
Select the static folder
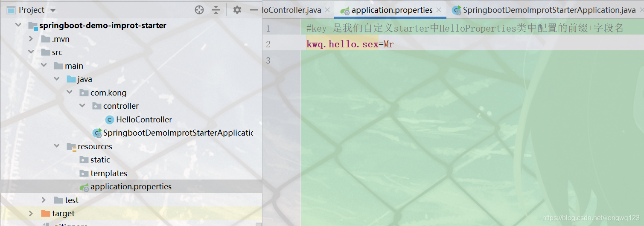100,160
